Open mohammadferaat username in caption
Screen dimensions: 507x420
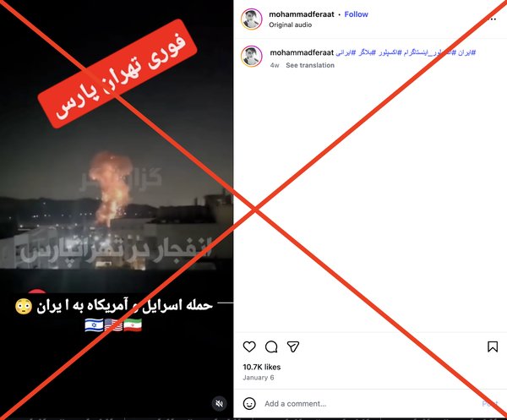(302, 52)
